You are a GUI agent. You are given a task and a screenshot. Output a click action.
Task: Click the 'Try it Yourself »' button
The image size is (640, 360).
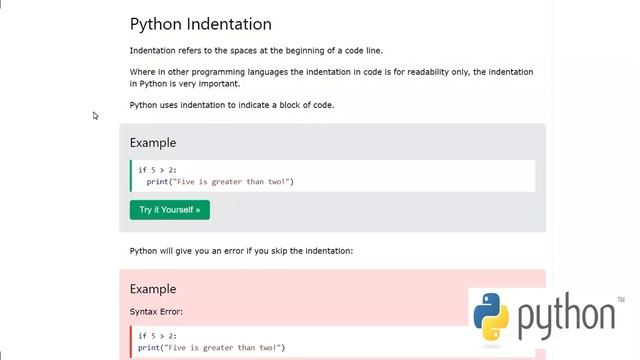170,210
